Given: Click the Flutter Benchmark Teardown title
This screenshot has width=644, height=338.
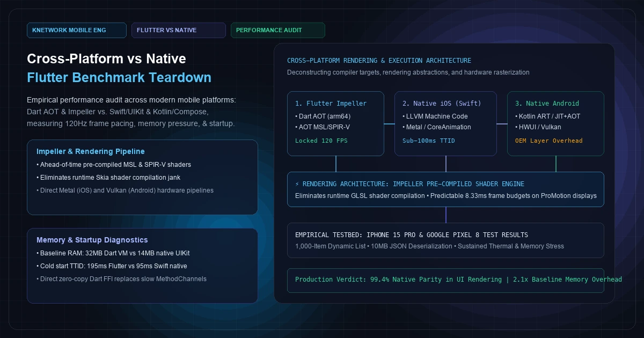Looking at the screenshot, I should coord(119,77).
